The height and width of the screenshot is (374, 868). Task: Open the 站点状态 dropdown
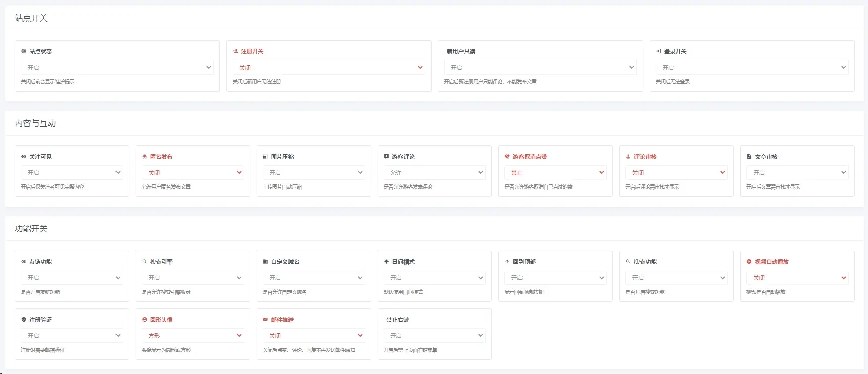(117, 67)
